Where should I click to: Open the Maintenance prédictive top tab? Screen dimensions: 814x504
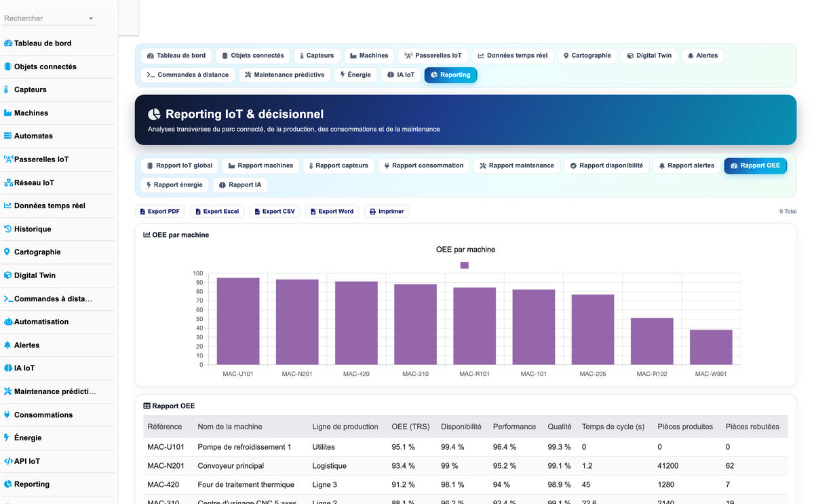pos(284,75)
